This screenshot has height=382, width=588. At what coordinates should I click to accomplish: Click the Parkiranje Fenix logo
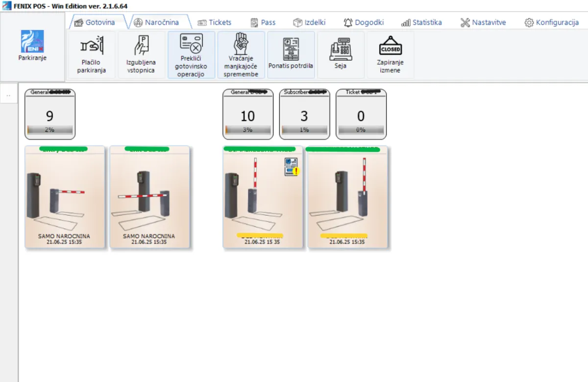[x=32, y=42]
